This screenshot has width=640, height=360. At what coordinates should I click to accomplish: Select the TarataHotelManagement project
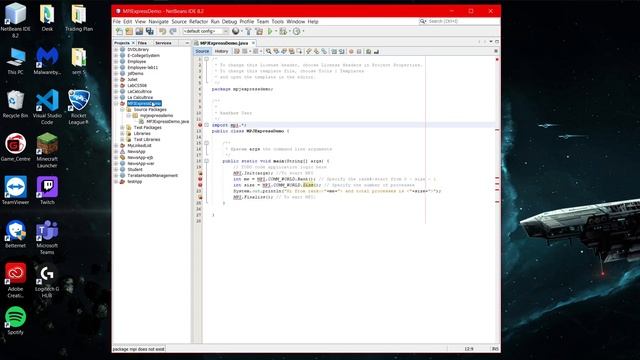click(x=152, y=176)
